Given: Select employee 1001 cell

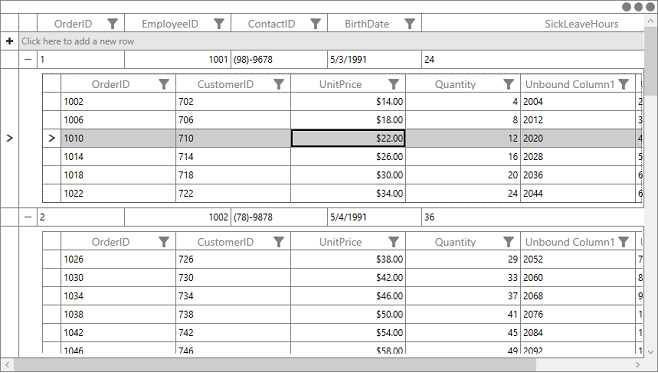Looking at the screenshot, I should [178, 60].
